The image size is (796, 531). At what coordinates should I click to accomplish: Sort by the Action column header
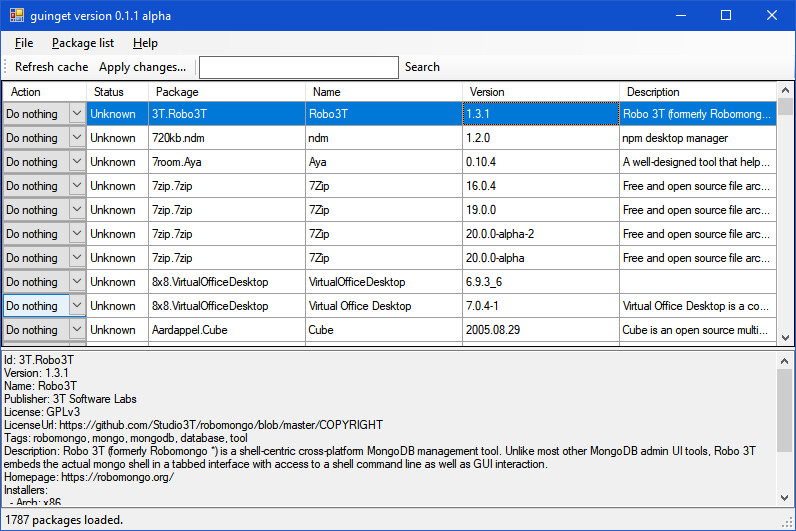45,92
